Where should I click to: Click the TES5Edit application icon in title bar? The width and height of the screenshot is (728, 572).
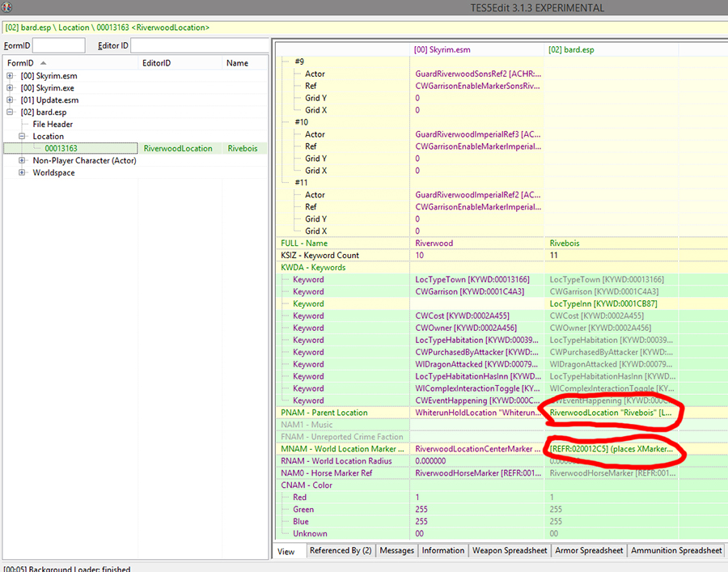(6, 7)
